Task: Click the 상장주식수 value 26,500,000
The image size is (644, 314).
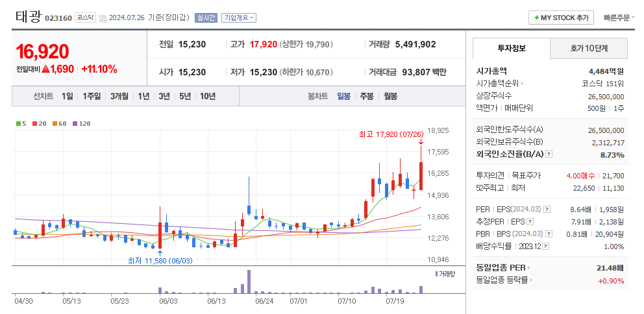Action: pyautogui.click(x=606, y=97)
